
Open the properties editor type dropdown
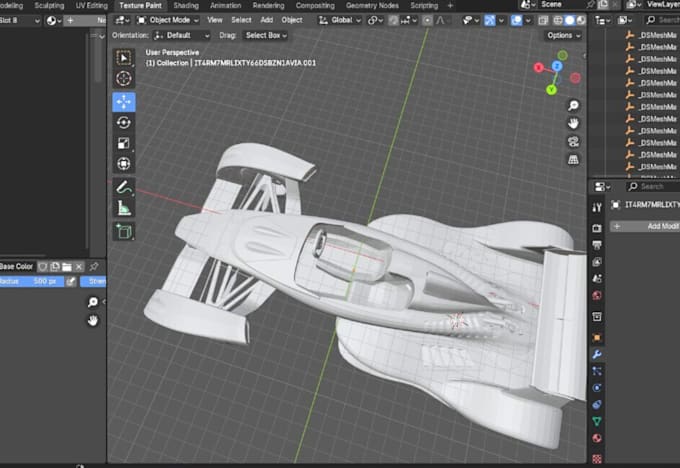pos(602,187)
